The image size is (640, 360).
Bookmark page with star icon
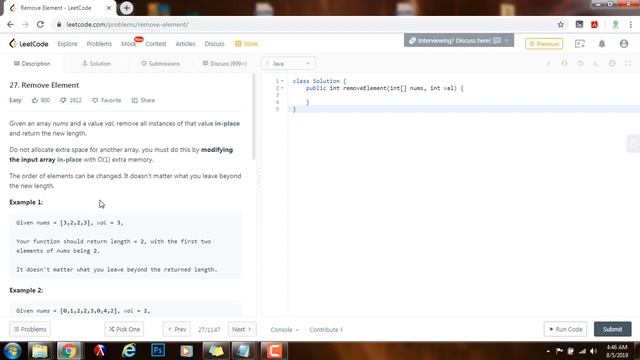560,24
